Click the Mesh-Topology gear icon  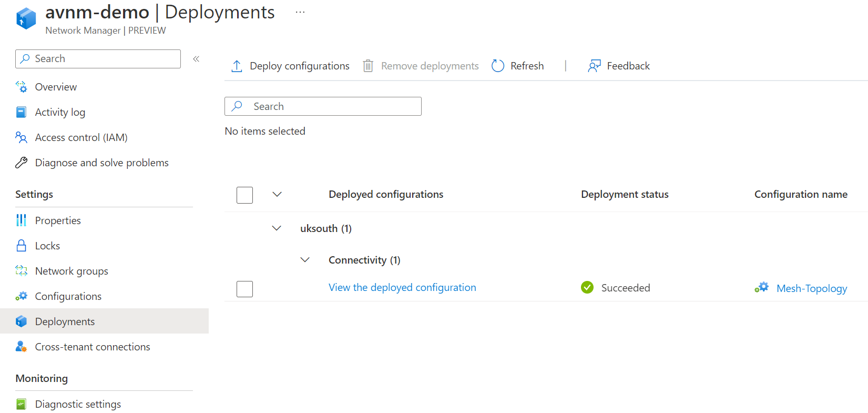point(762,288)
